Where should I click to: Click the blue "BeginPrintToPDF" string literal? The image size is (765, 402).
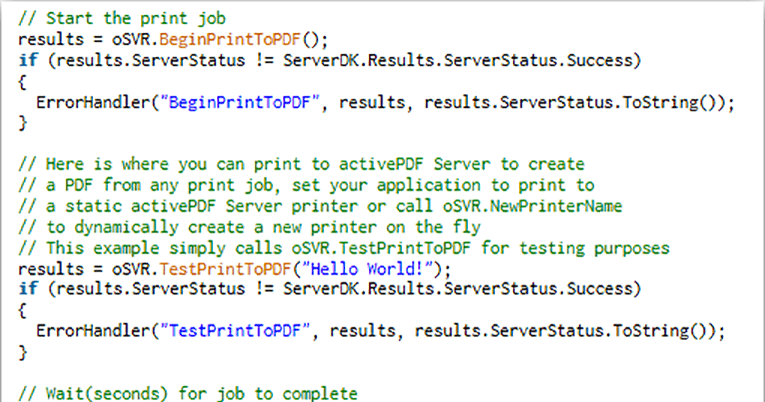[x=240, y=102]
